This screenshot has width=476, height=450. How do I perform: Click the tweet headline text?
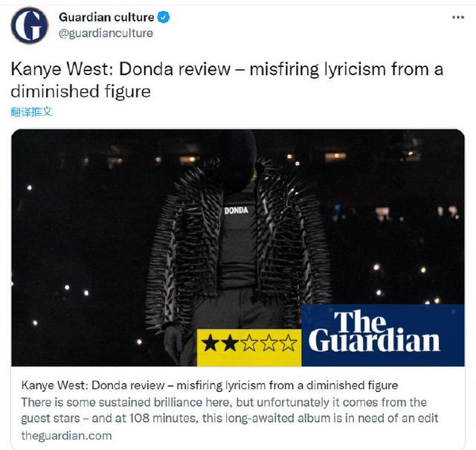click(227, 80)
